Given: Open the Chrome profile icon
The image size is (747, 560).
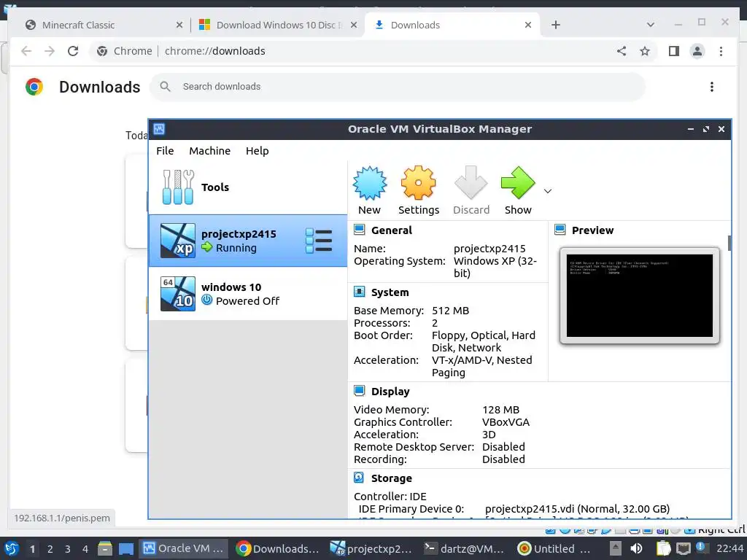Looking at the screenshot, I should tap(697, 51).
